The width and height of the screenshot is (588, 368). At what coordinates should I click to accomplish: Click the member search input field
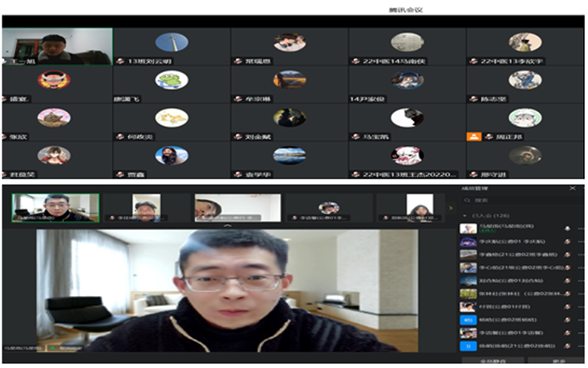pyautogui.click(x=514, y=200)
